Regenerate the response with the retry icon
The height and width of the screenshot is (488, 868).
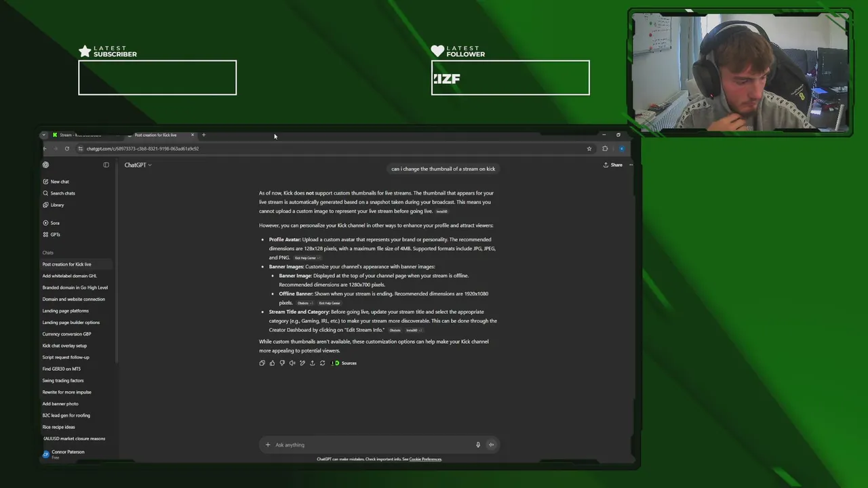pyautogui.click(x=322, y=363)
